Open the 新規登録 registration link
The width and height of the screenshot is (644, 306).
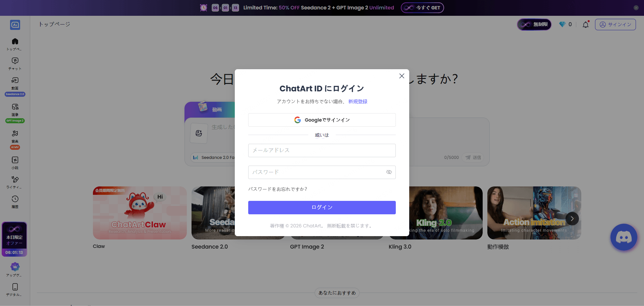[x=358, y=101]
